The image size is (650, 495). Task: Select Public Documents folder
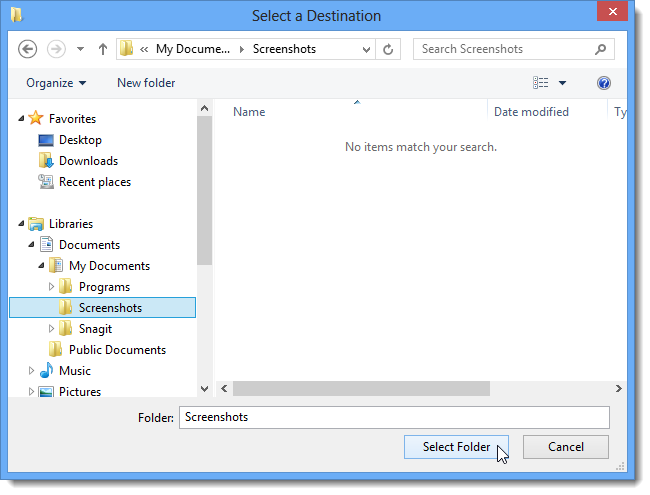click(117, 350)
